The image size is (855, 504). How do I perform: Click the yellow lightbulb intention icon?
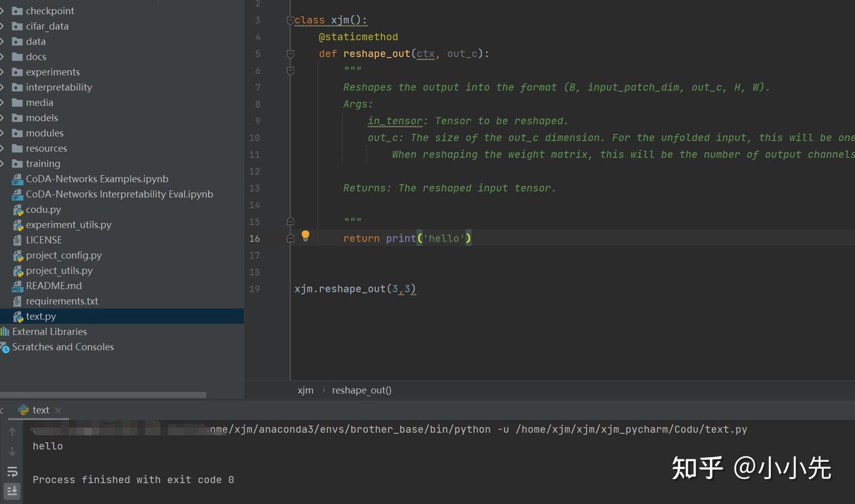(x=305, y=236)
